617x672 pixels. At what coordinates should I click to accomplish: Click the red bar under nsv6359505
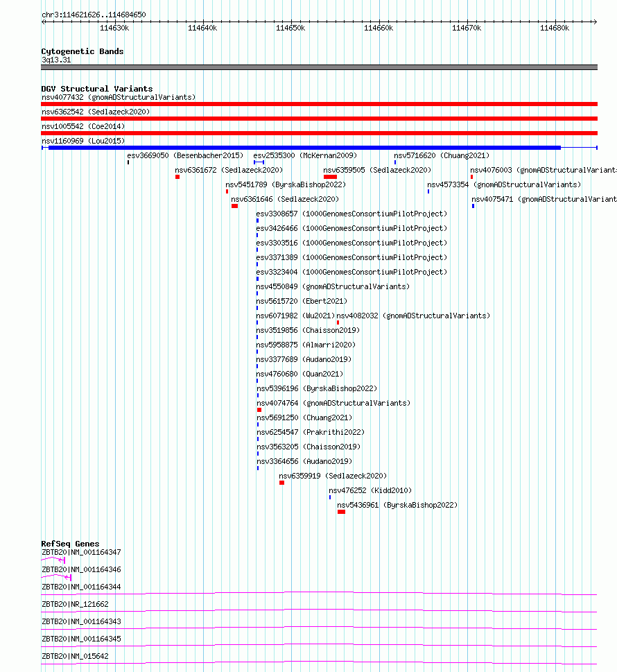(x=331, y=177)
